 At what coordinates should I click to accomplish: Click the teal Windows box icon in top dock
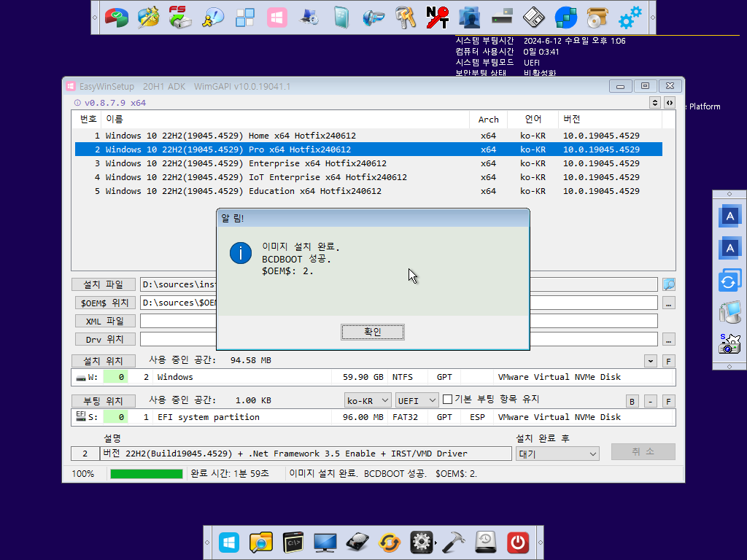point(341,17)
